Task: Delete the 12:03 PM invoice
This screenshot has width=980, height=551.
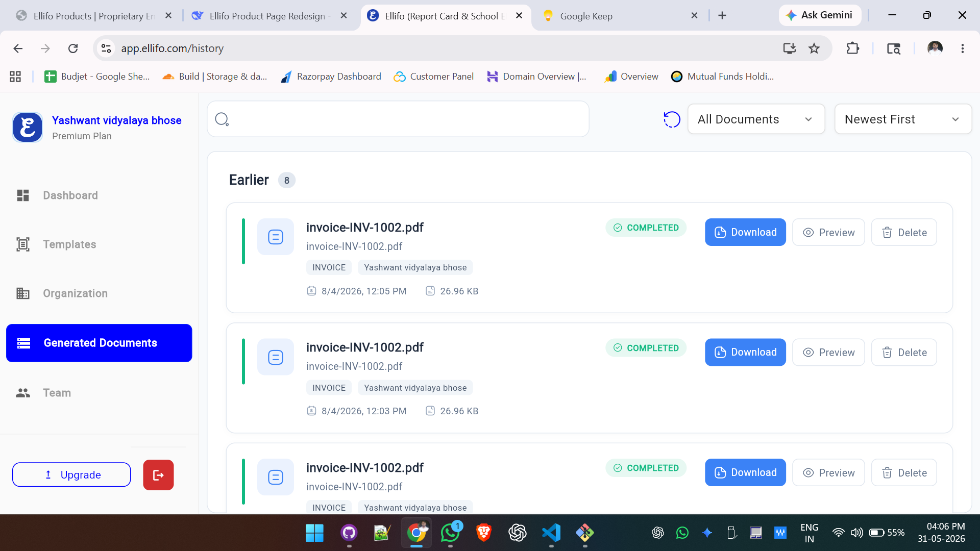Action: (904, 352)
